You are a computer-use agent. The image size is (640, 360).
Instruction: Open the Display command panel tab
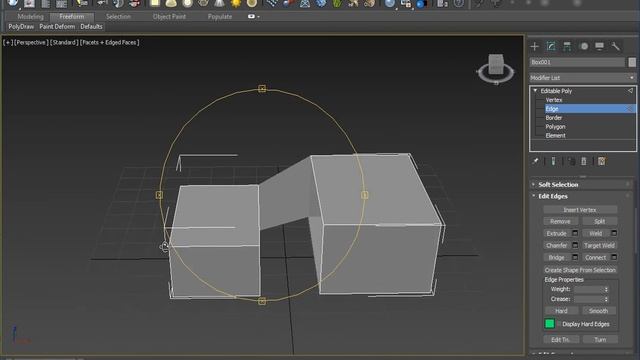tap(599, 47)
